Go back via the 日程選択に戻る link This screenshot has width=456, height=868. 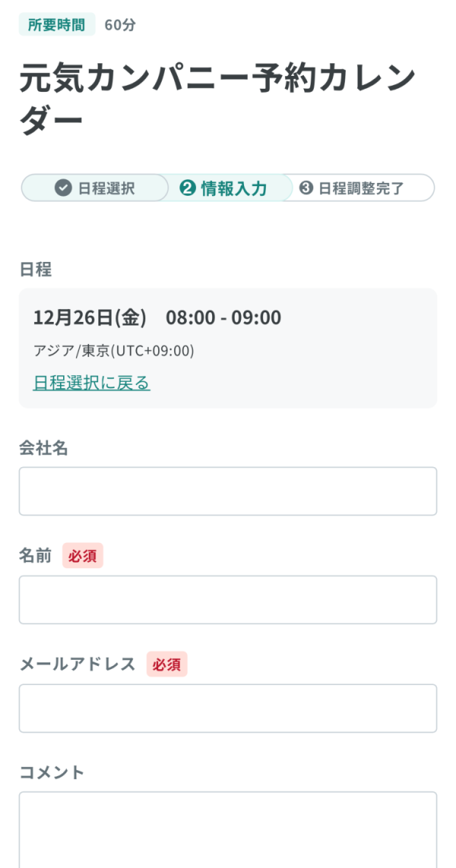[92, 382]
